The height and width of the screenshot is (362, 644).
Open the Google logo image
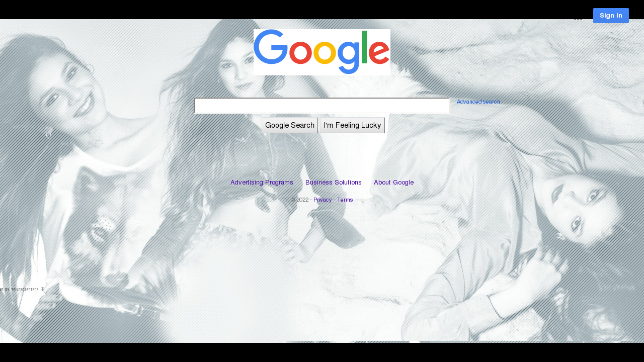click(x=322, y=52)
